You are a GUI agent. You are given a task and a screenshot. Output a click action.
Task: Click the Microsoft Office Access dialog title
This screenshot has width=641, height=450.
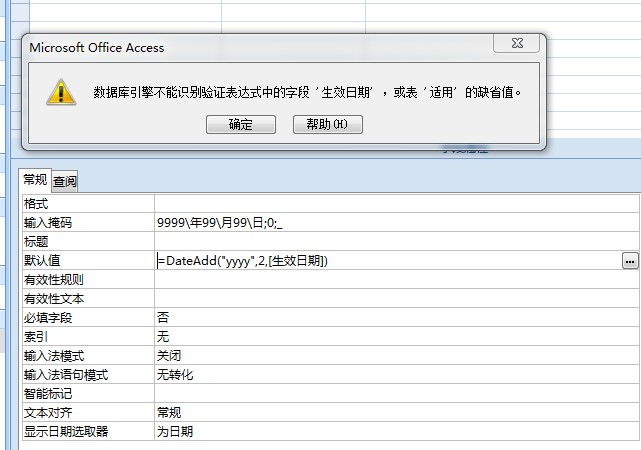point(97,48)
